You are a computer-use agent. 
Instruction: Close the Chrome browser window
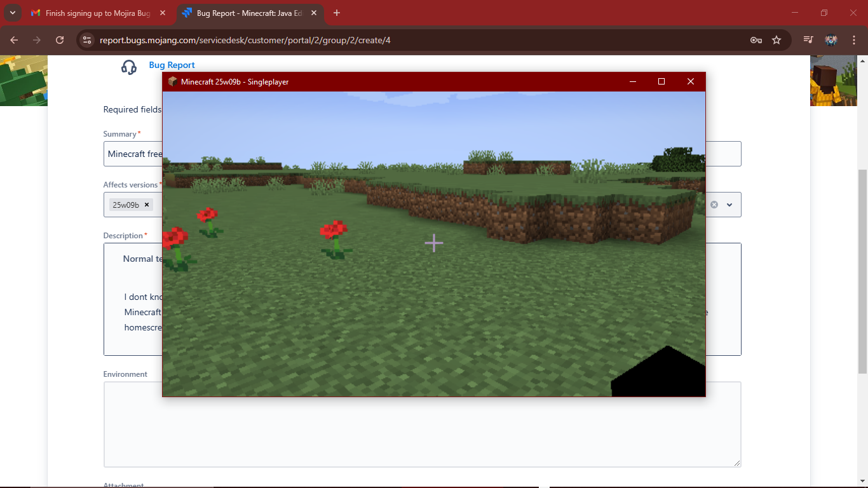(x=853, y=13)
